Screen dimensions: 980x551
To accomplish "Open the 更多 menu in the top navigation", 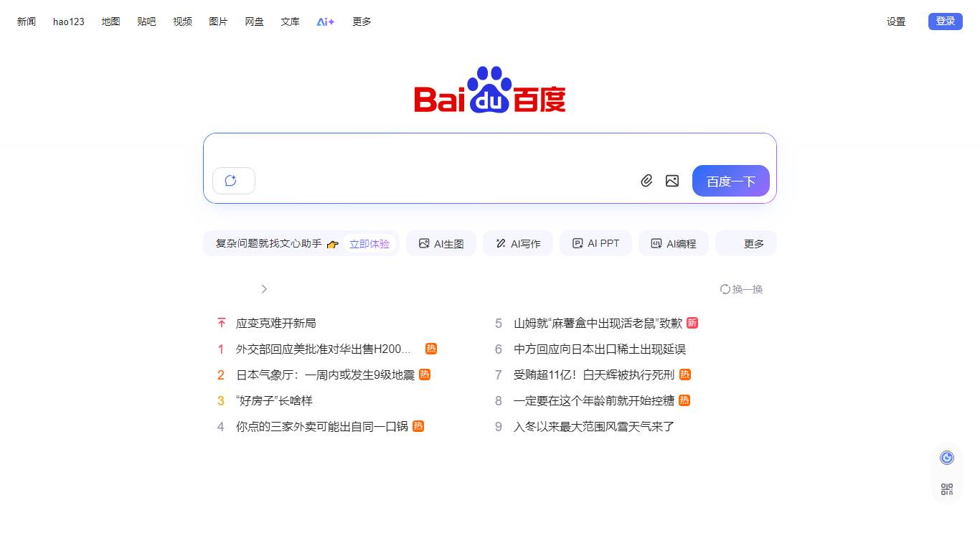I will point(362,22).
